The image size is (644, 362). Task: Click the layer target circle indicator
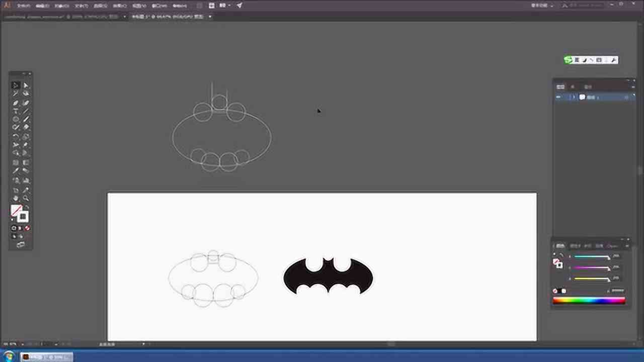pos(626,97)
